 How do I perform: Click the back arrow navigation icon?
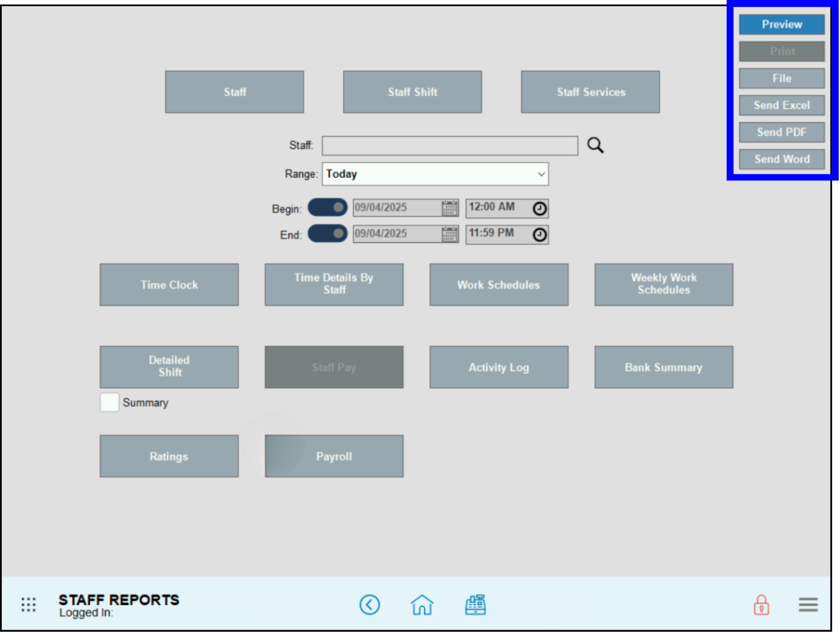tap(370, 605)
